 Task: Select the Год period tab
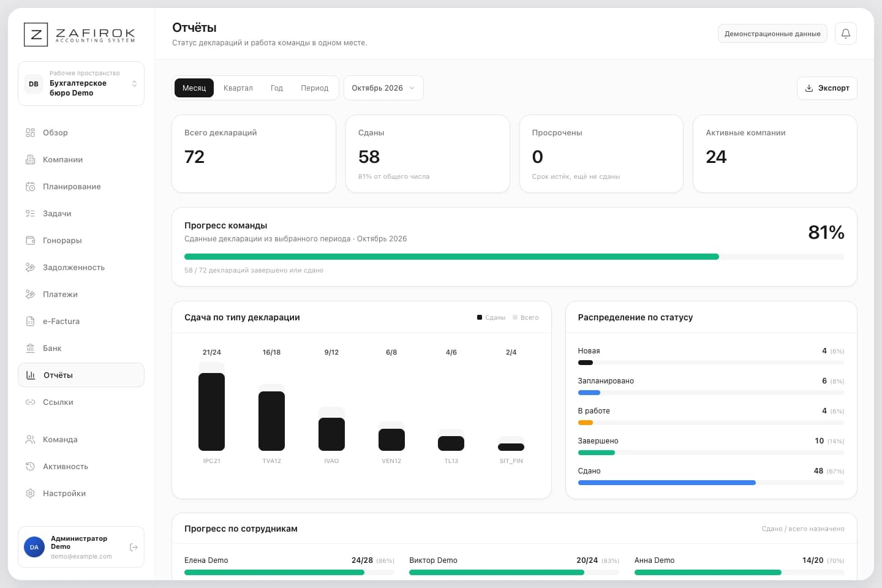(277, 88)
